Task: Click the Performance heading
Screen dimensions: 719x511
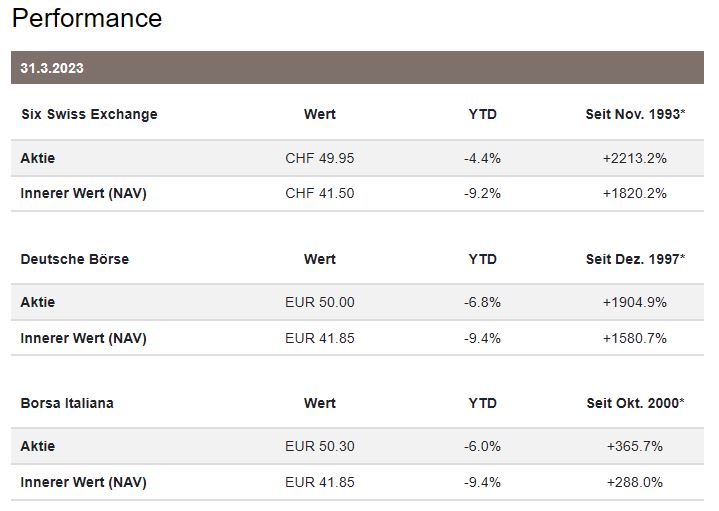Action: coord(87,18)
